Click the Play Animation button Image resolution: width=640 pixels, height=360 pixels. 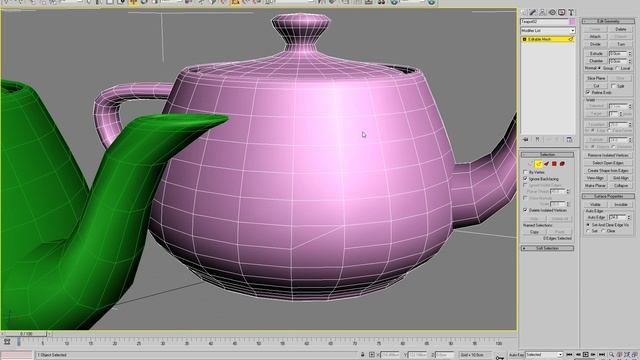point(585,355)
